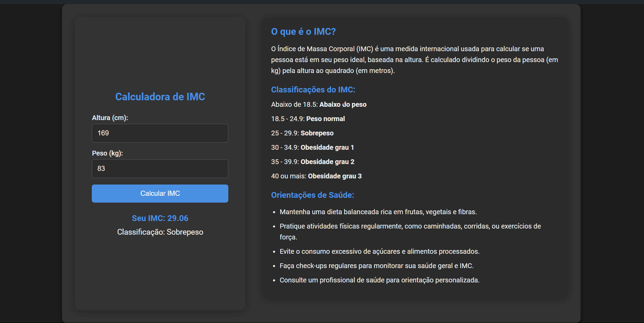Click the O que é o IMC? heading
This screenshot has height=323, width=644.
303,31
